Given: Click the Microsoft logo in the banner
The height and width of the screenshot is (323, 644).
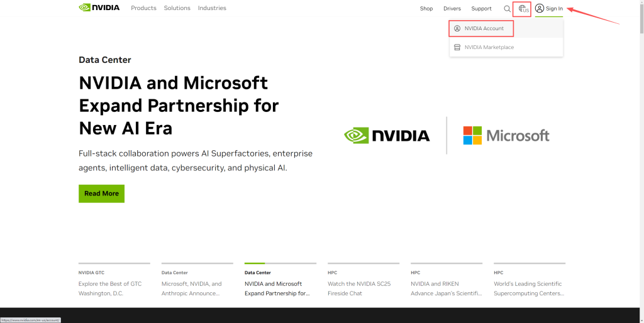Looking at the screenshot, I should [x=506, y=135].
